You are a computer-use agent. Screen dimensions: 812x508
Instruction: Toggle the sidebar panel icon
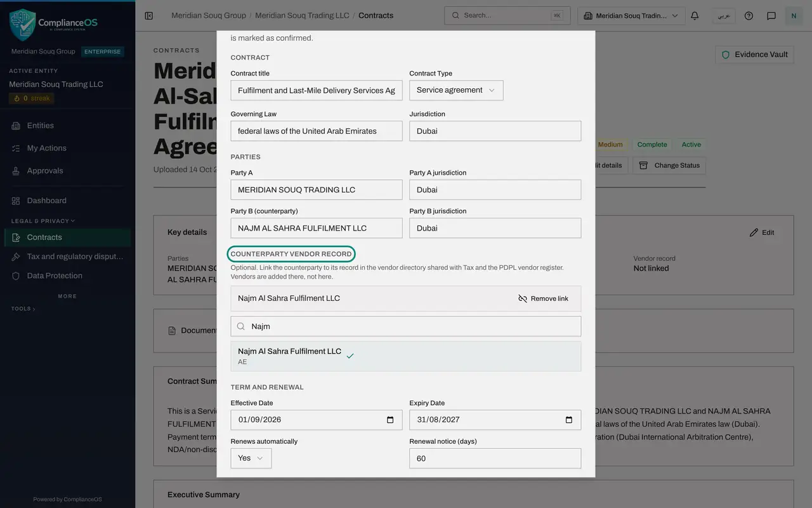(149, 16)
